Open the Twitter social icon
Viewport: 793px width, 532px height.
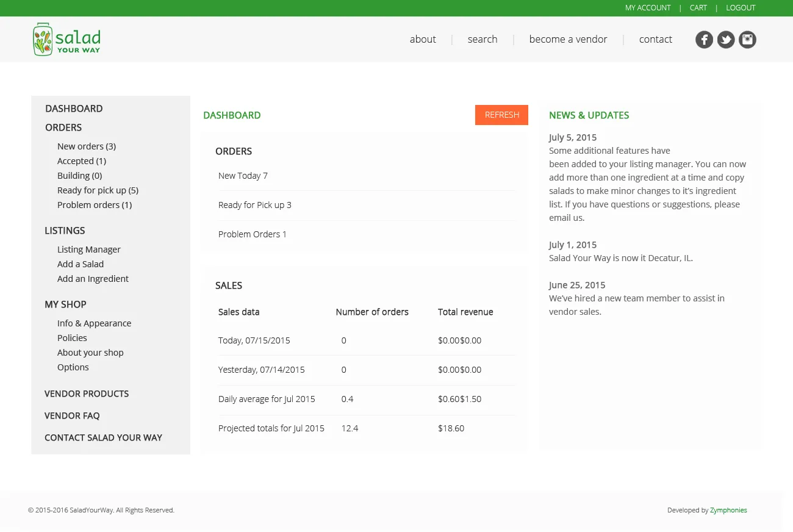(726, 40)
